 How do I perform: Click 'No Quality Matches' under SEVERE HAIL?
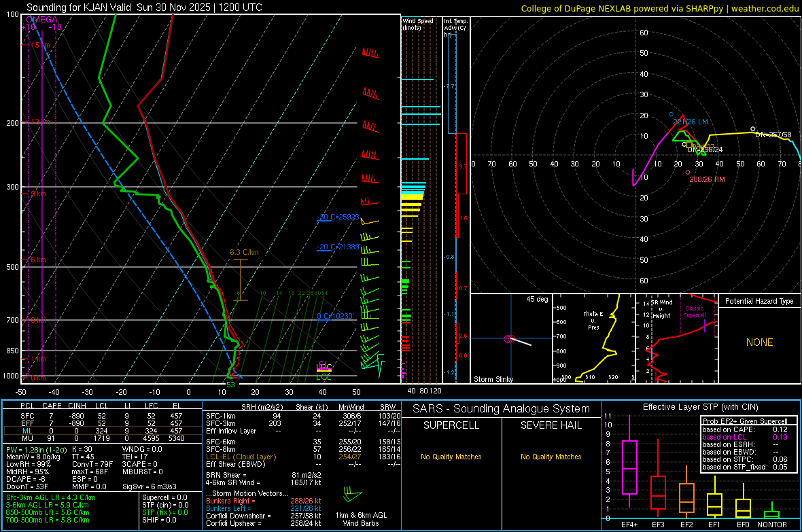(x=551, y=457)
